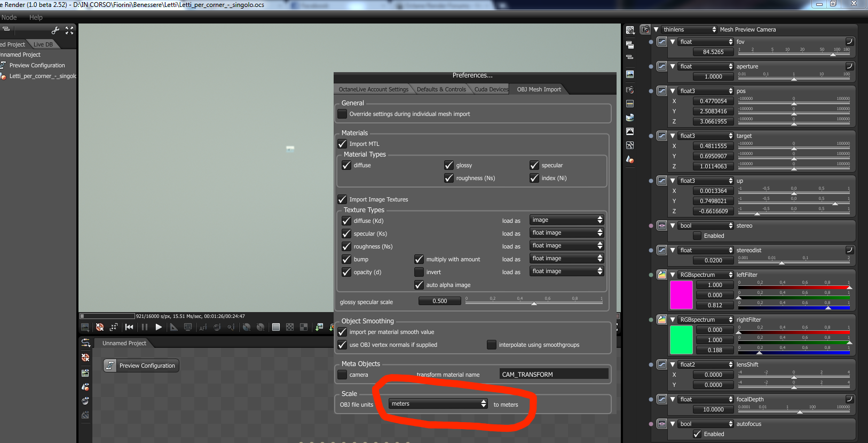
Task: Click the curved arrow icon on the focalDepth row
Action: (x=849, y=399)
